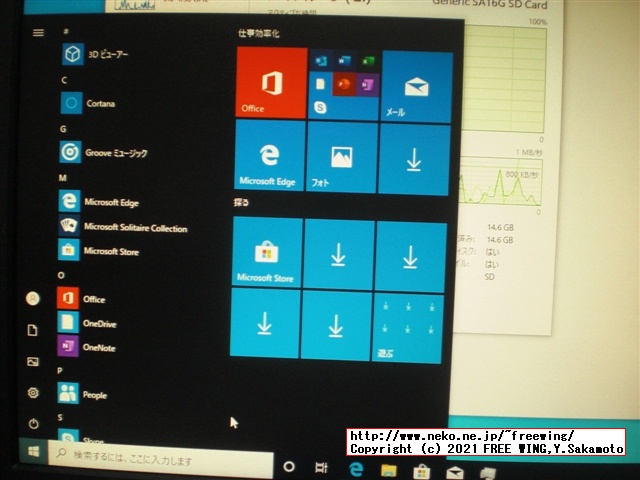Click the Microsoft Edge tile
The width and height of the screenshot is (640, 480).
coord(270,155)
